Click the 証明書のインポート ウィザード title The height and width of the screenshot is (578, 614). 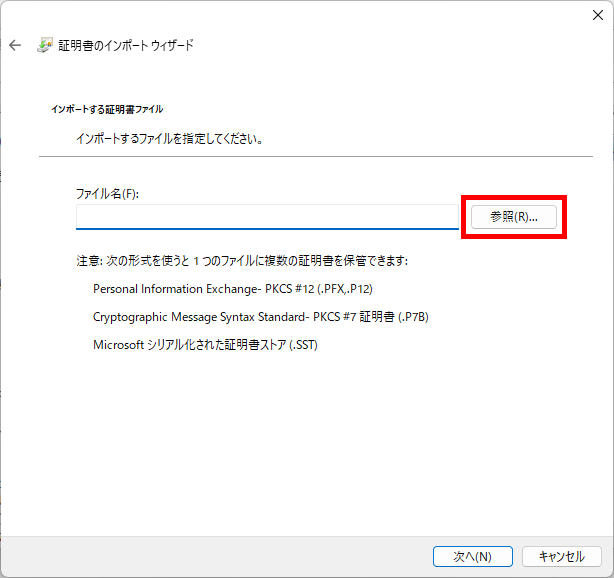(126, 45)
